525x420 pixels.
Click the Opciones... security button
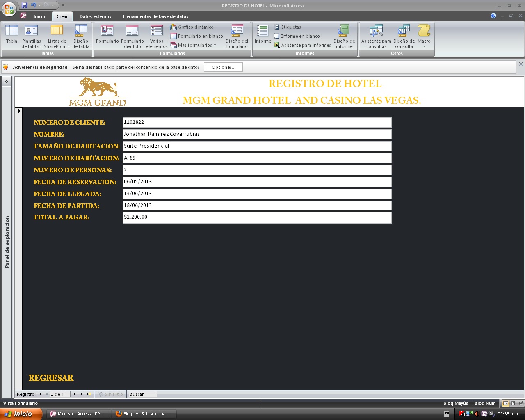click(x=223, y=67)
